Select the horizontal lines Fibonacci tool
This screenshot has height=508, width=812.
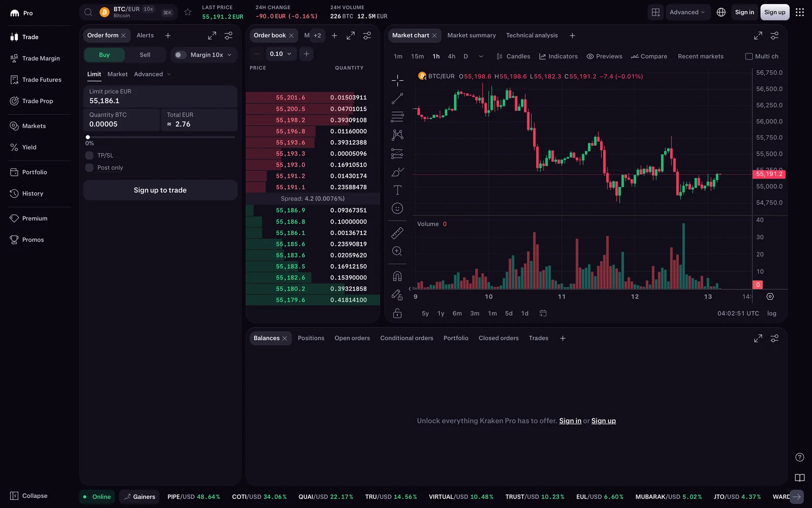(397, 117)
